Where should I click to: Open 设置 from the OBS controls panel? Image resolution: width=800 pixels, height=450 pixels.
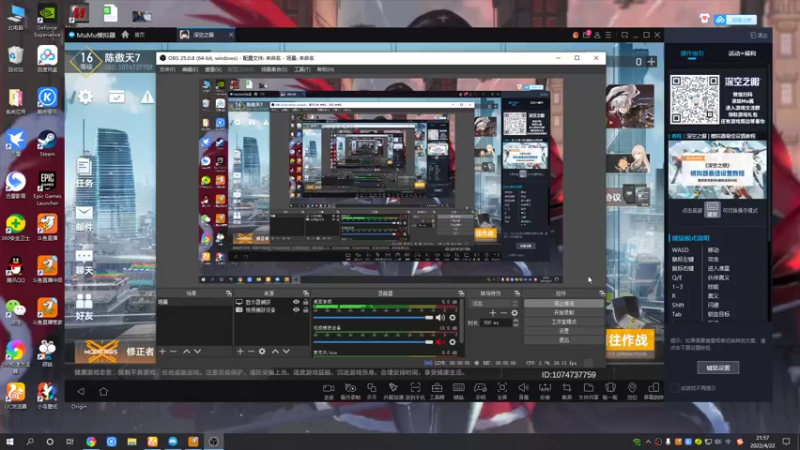pos(564,331)
